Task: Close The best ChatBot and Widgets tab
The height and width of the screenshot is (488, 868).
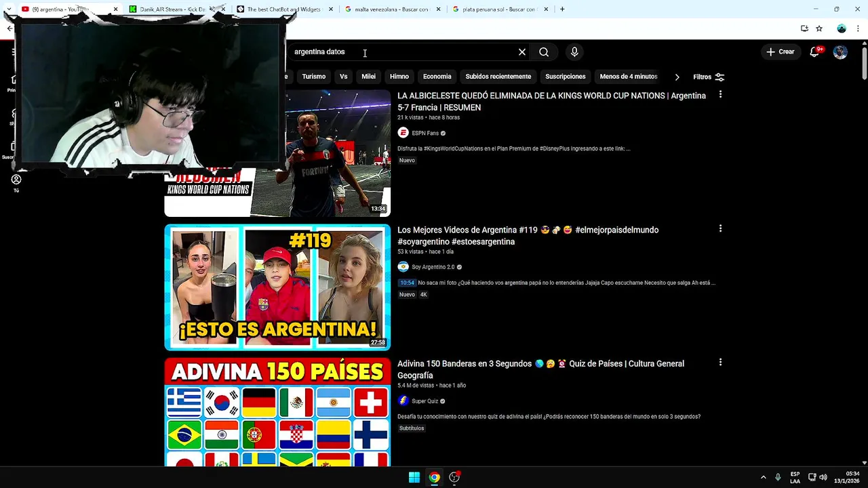Action: [x=331, y=9]
